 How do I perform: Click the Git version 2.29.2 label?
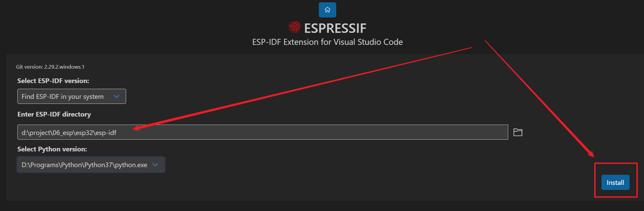[50, 67]
